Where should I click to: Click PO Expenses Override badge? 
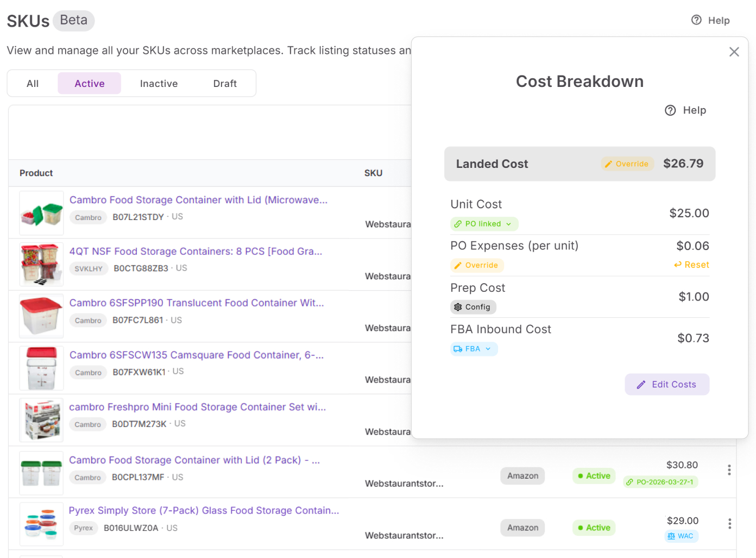[x=476, y=265]
